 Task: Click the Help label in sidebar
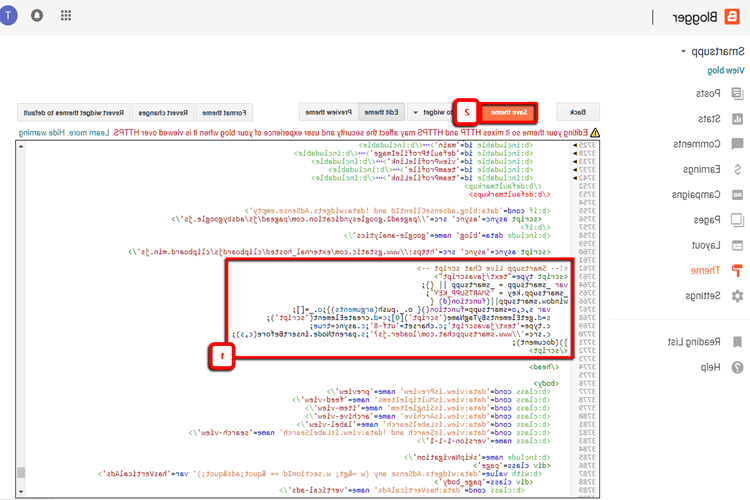coord(710,367)
